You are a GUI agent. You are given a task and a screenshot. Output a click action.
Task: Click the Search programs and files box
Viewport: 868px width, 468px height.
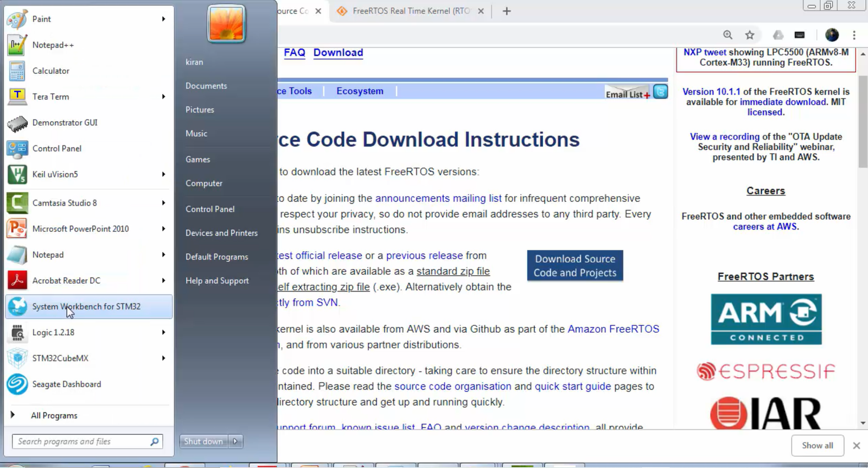tap(87, 441)
